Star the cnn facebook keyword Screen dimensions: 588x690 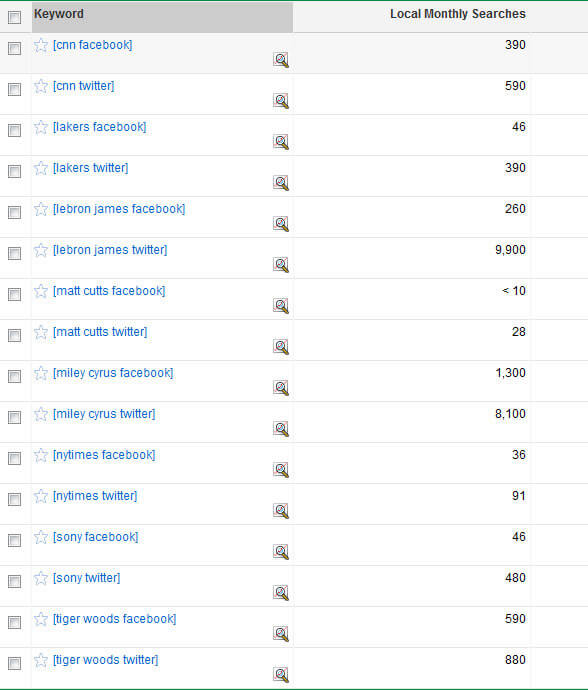coord(40,45)
